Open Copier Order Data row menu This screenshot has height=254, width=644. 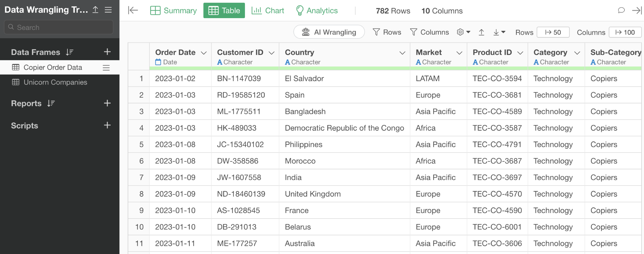[106, 67]
